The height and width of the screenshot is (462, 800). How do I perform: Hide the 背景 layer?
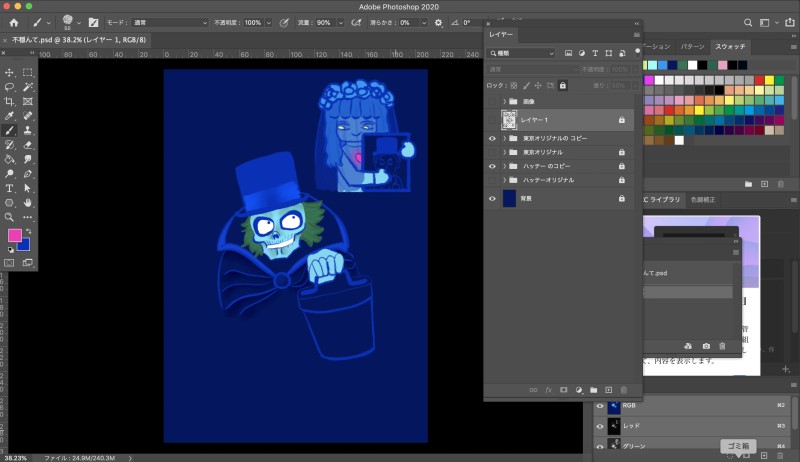pyautogui.click(x=492, y=199)
